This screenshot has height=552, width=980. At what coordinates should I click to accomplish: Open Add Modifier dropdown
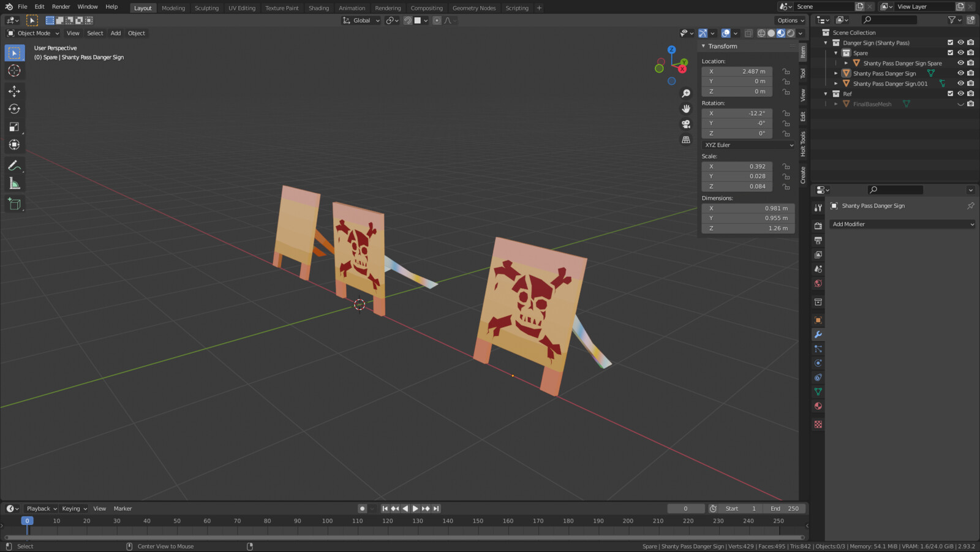coord(902,224)
